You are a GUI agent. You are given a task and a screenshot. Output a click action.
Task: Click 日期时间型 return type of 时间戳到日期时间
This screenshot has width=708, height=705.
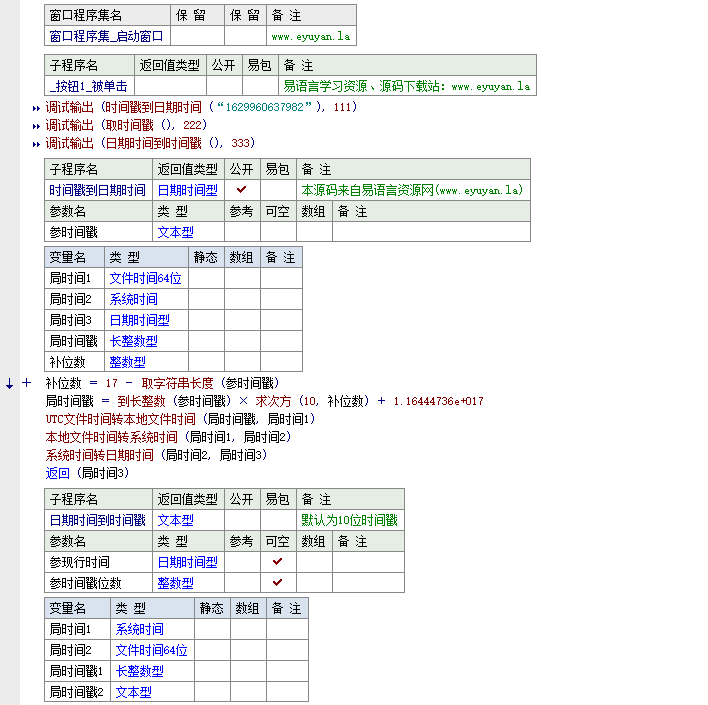click(x=188, y=190)
